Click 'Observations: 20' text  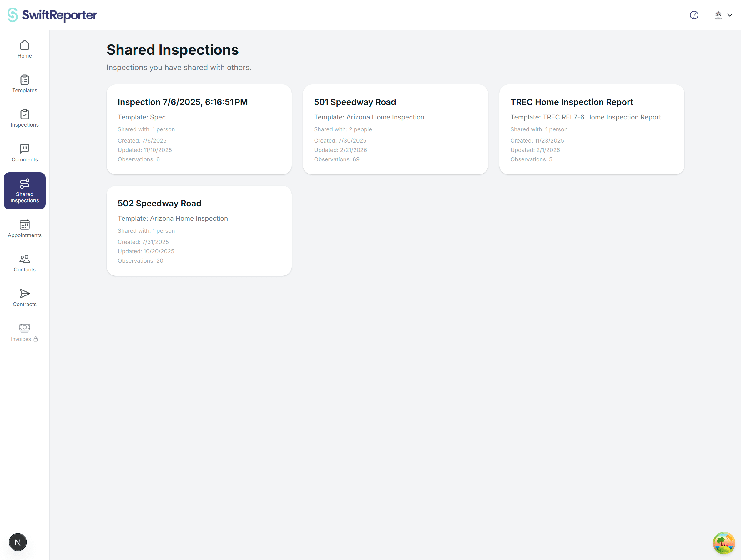tap(140, 260)
